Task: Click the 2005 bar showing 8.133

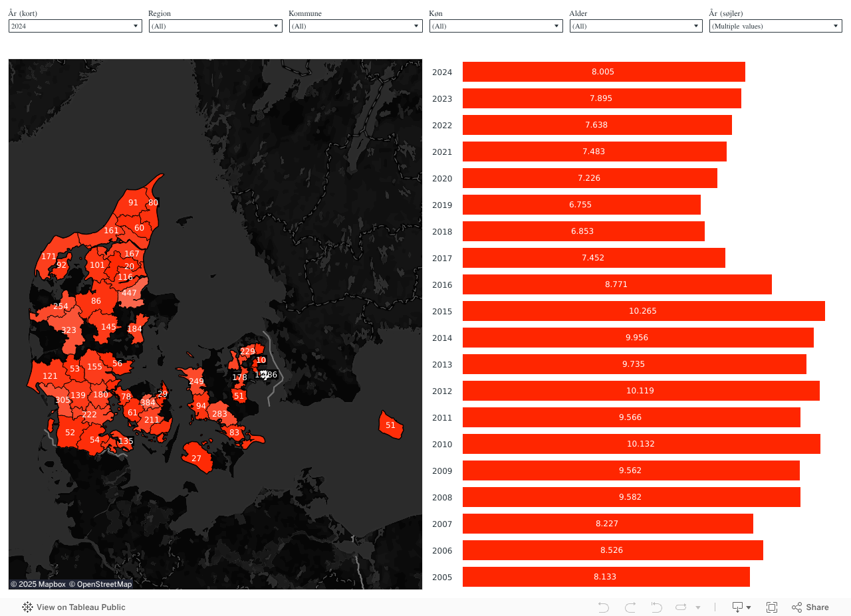Action: [606, 577]
